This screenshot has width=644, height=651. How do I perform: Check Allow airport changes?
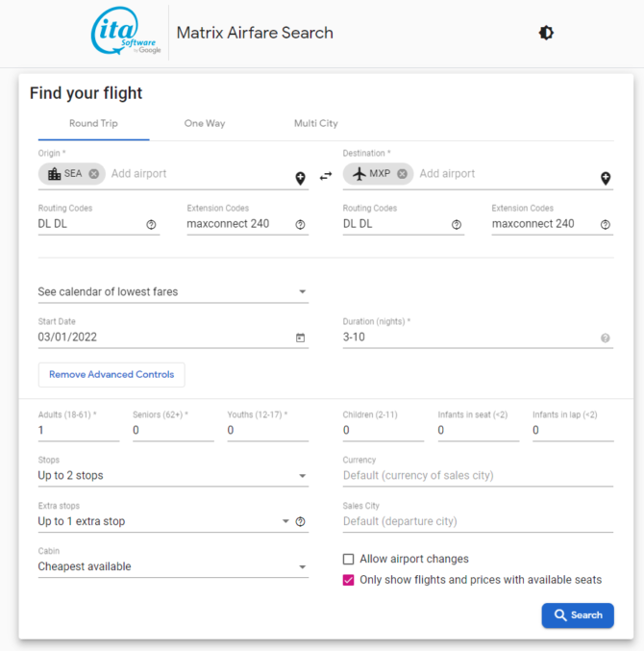tap(349, 560)
